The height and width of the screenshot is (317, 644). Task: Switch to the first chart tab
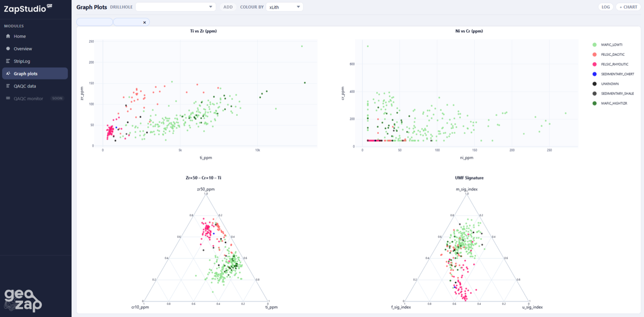pos(94,22)
